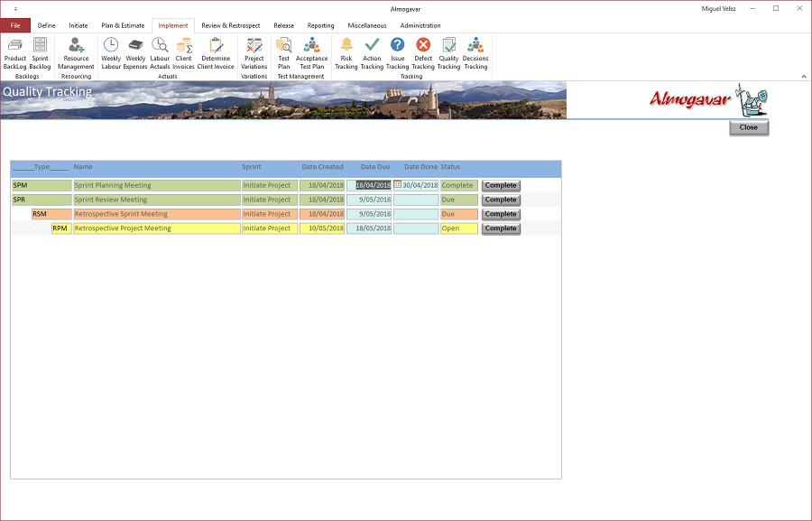Open Risk Tracking
812x521 pixels.
tap(346, 53)
